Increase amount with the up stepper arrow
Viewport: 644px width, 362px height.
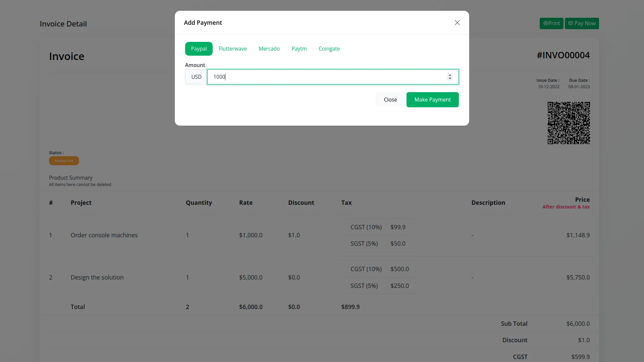click(x=450, y=75)
